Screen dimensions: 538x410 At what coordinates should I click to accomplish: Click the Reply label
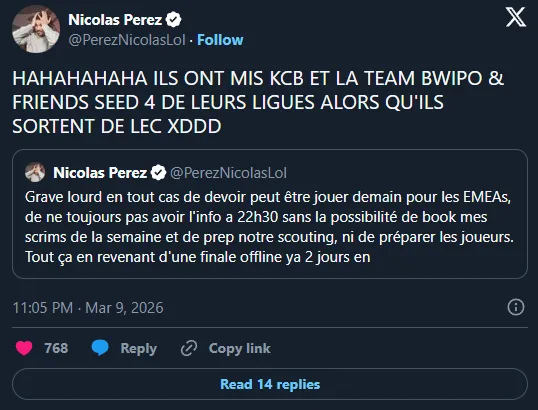(x=139, y=348)
